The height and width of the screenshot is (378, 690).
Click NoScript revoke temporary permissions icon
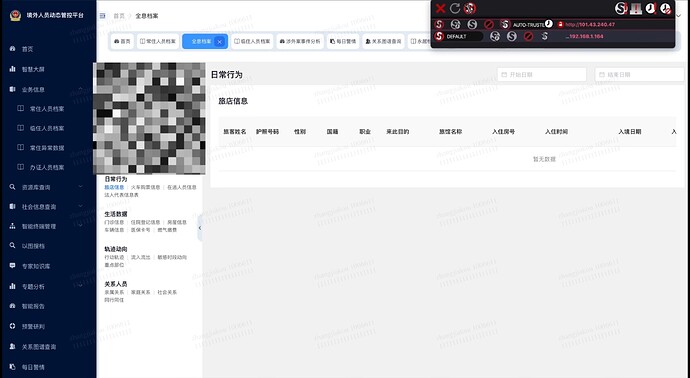click(665, 8)
